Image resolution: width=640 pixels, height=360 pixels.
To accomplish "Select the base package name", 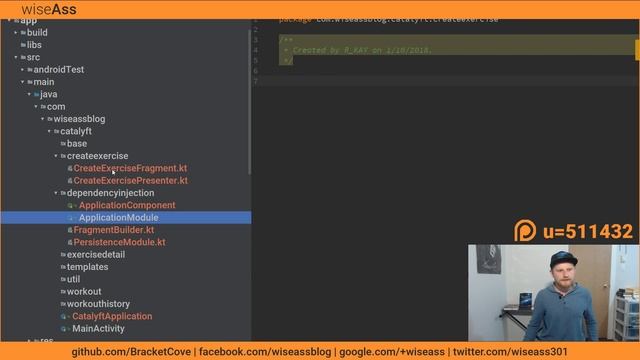I will point(77,144).
